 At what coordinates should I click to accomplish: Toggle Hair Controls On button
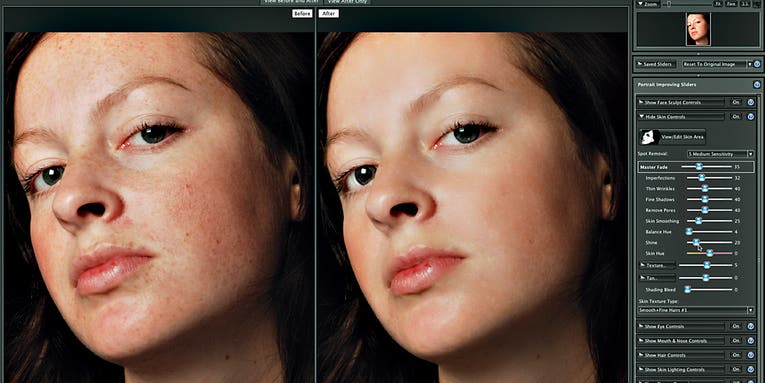[735, 355]
